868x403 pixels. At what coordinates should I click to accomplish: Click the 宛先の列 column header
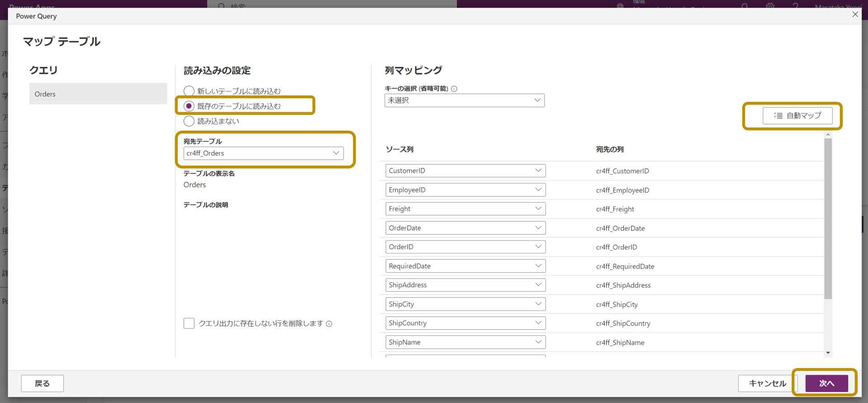pos(609,149)
